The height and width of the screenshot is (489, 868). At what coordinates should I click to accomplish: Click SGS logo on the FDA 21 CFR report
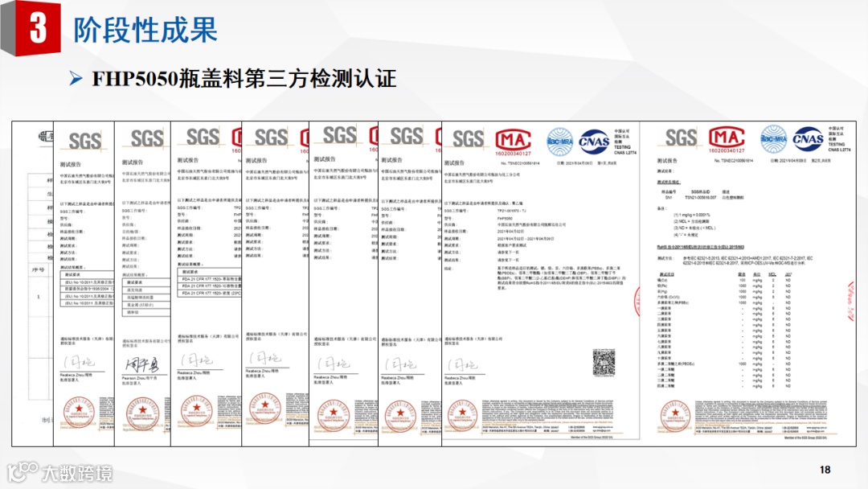click(x=203, y=137)
